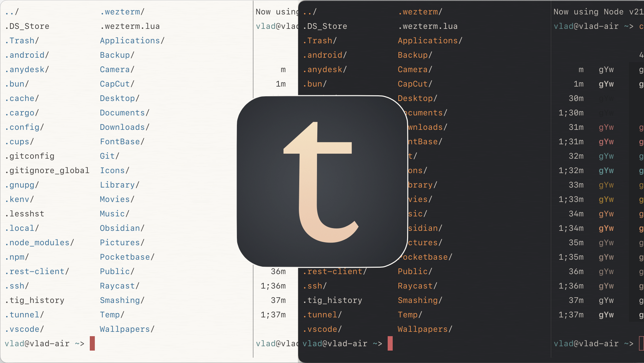The width and height of the screenshot is (644, 363).
Task: In the light window, click 'Icons/'
Action: point(115,170)
